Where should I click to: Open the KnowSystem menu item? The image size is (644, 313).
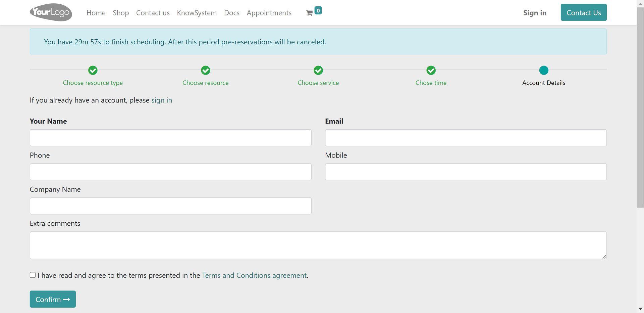click(x=197, y=13)
